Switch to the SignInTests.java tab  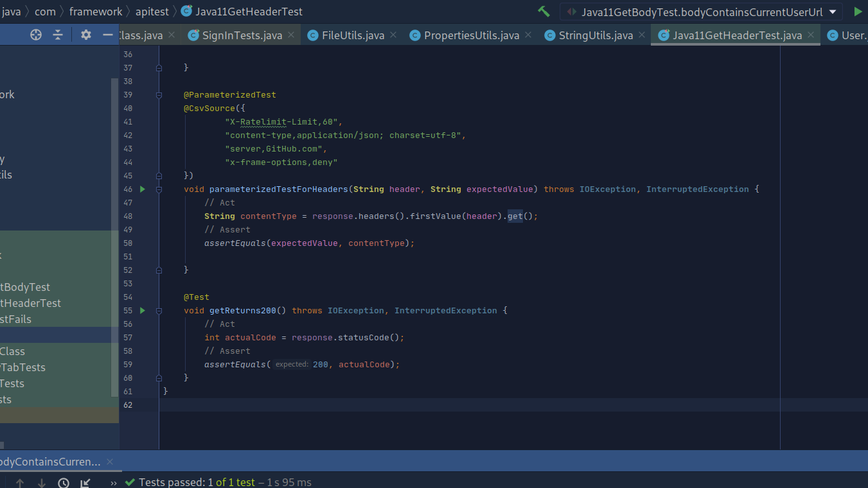242,35
